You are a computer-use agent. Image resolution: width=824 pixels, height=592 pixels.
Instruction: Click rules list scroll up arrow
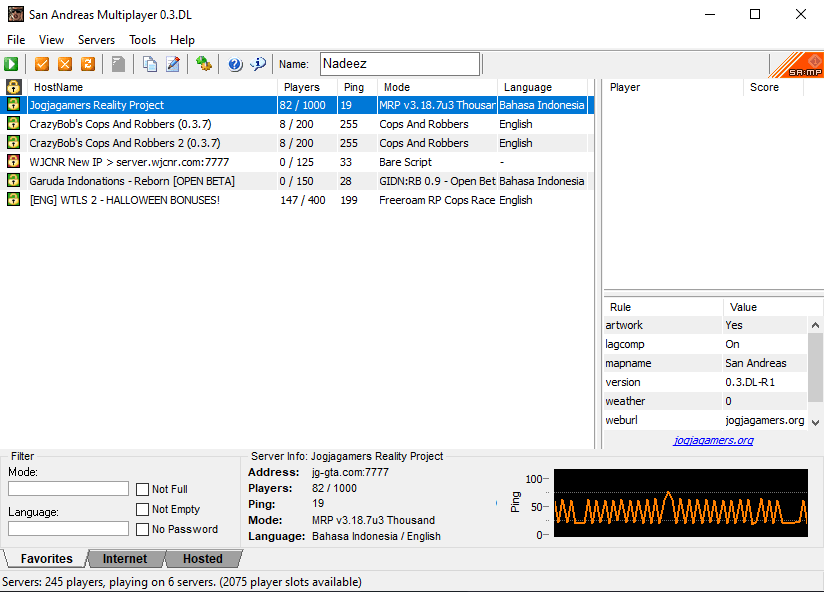(x=815, y=325)
